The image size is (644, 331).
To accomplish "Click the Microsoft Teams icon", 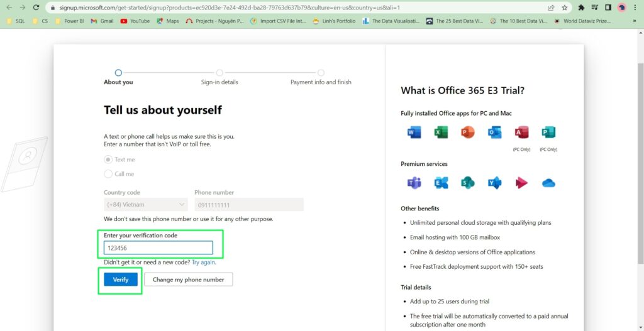I will pos(414,183).
